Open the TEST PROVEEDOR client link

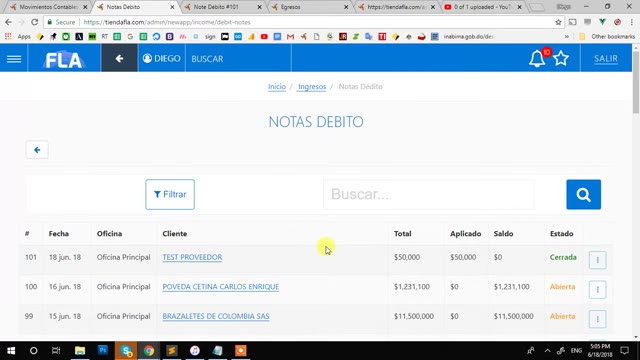[x=192, y=257]
